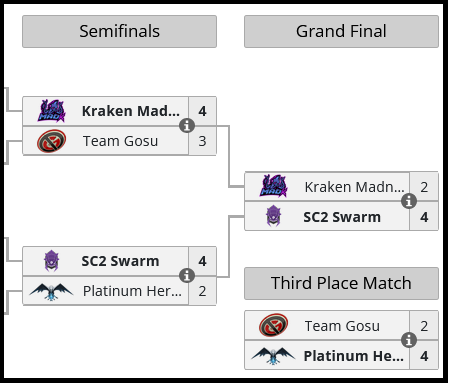Click SC2 Swarm logo in the semifinals

[52, 261]
